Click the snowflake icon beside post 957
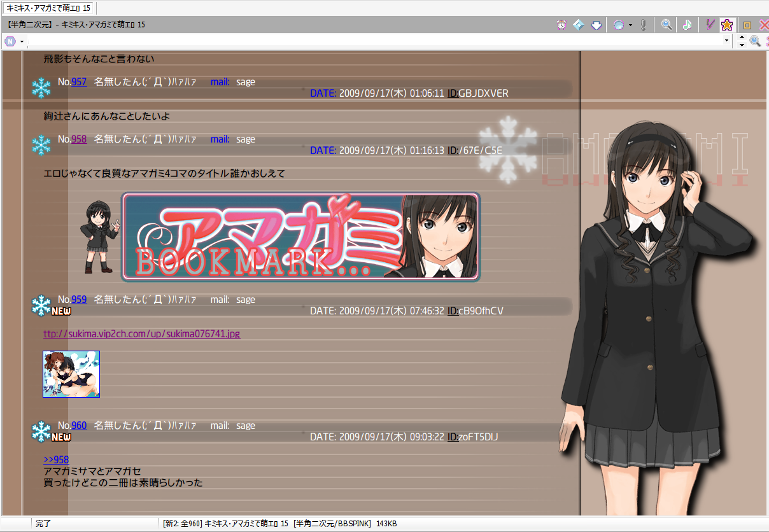Screen dimensions: 769x532 [x=41, y=88]
